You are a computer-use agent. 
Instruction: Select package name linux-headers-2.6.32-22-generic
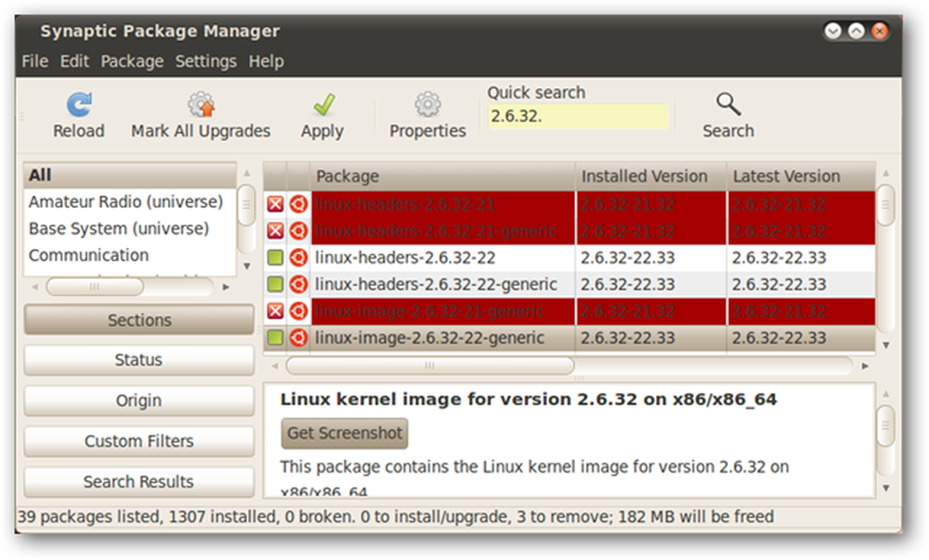pos(436,284)
